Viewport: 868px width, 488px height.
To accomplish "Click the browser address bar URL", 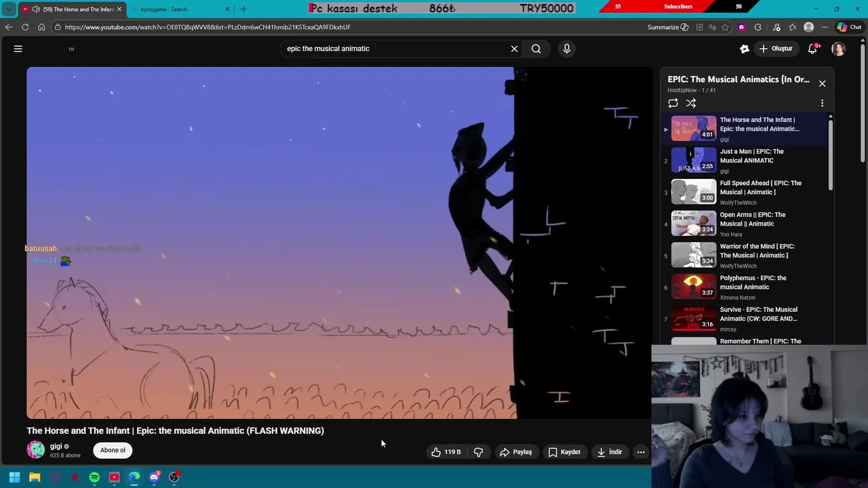I will (208, 27).
